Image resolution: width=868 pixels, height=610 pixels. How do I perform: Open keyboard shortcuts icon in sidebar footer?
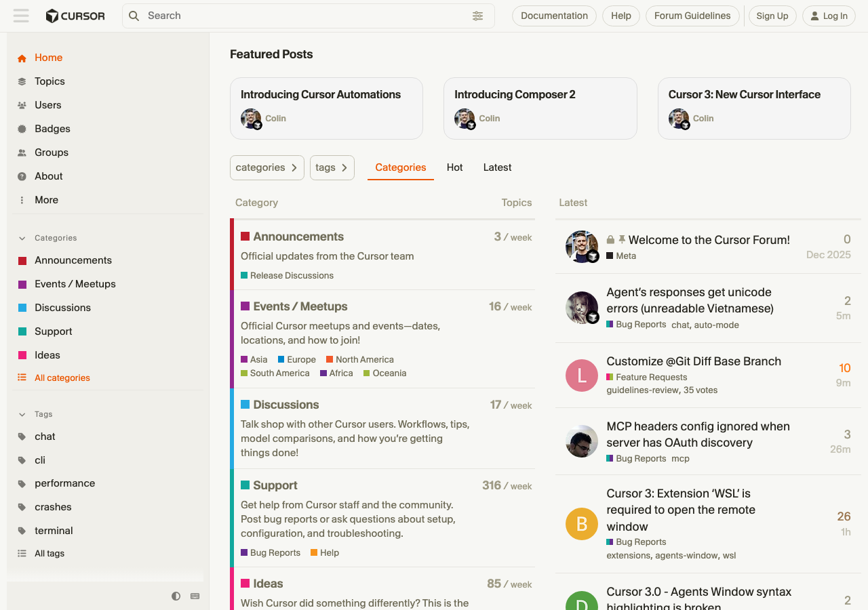pyautogui.click(x=195, y=596)
